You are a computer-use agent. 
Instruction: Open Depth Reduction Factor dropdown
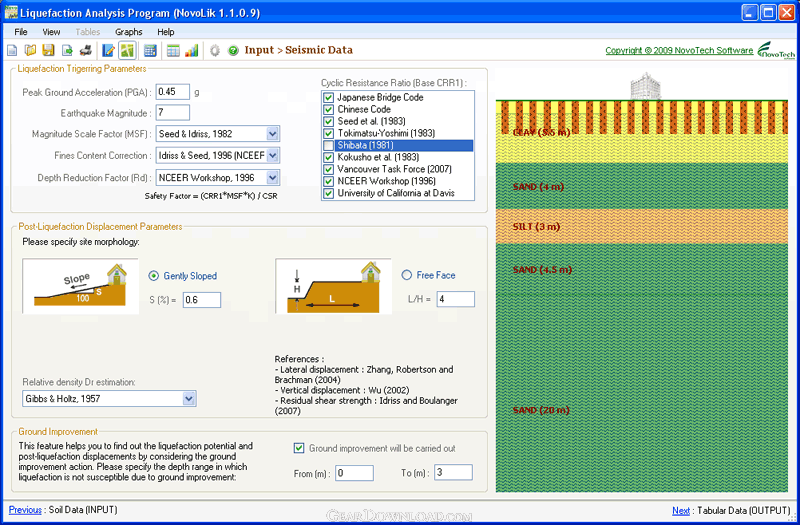(x=273, y=178)
